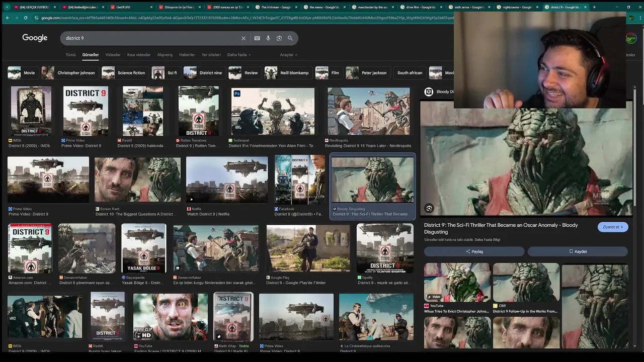Image resolution: width=644 pixels, height=362 pixels.
Task: Click the browser back arrow
Action: click(x=7, y=18)
